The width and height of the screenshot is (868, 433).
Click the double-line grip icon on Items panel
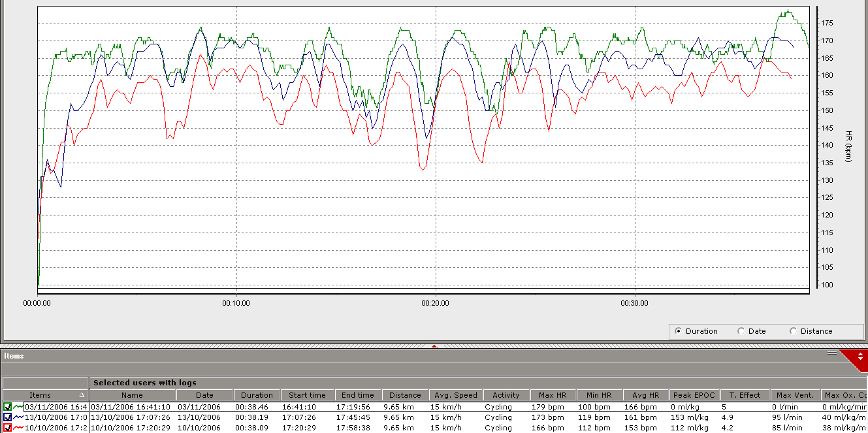[831, 353]
